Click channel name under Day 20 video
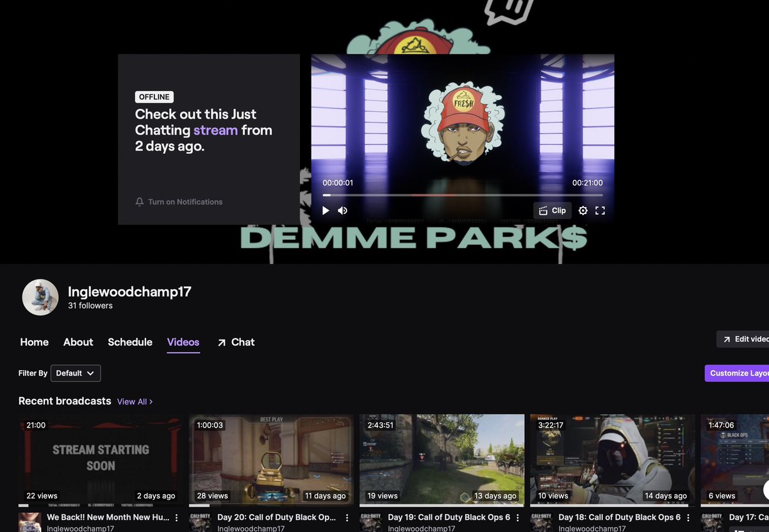Image resolution: width=769 pixels, height=532 pixels. [x=251, y=529]
